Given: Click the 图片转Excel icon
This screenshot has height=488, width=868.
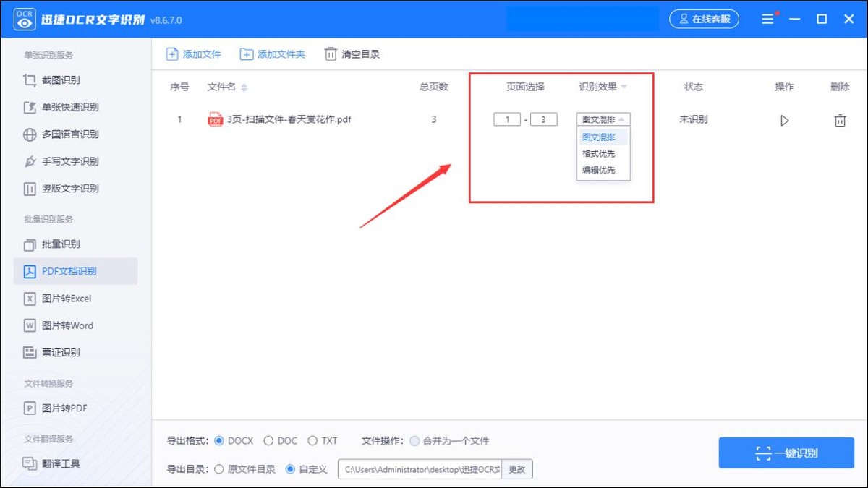Looking at the screenshot, I should point(30,299).
